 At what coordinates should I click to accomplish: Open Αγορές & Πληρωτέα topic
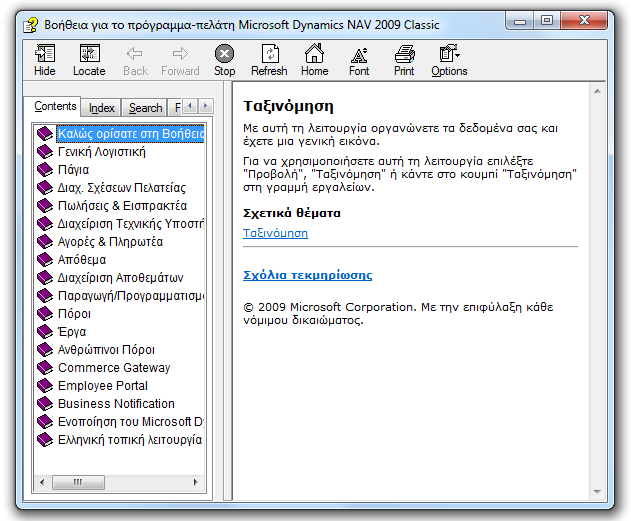click(x=110, y=241)
